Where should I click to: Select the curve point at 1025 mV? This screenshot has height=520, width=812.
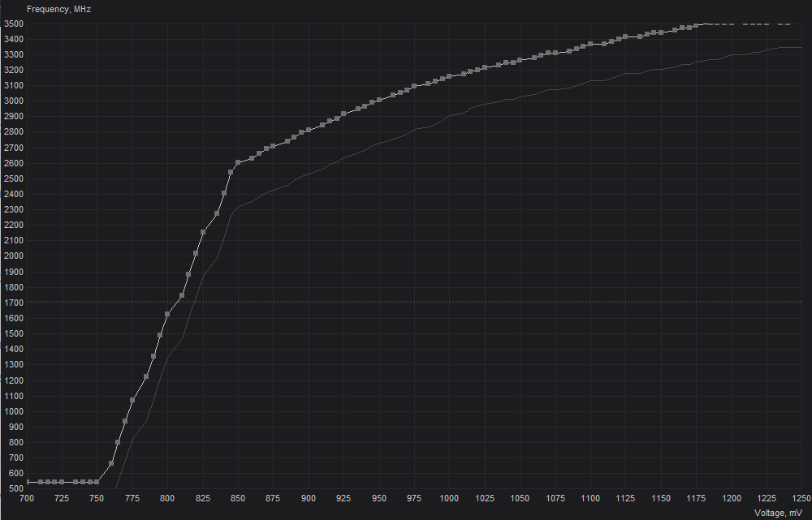point(485,67)
